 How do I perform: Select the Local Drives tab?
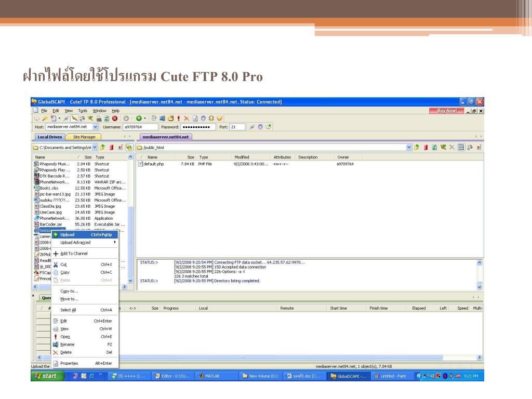49,137
